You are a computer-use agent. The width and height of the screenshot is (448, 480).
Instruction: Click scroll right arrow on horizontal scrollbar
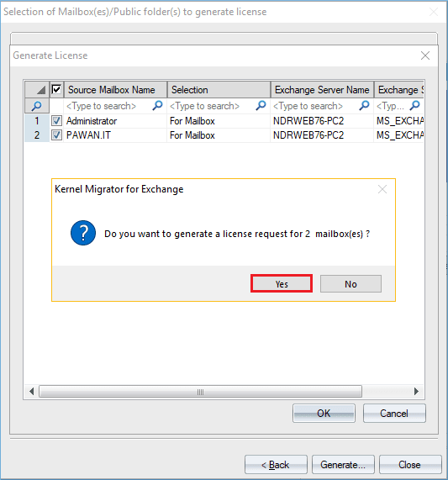(x=416, y=391)
